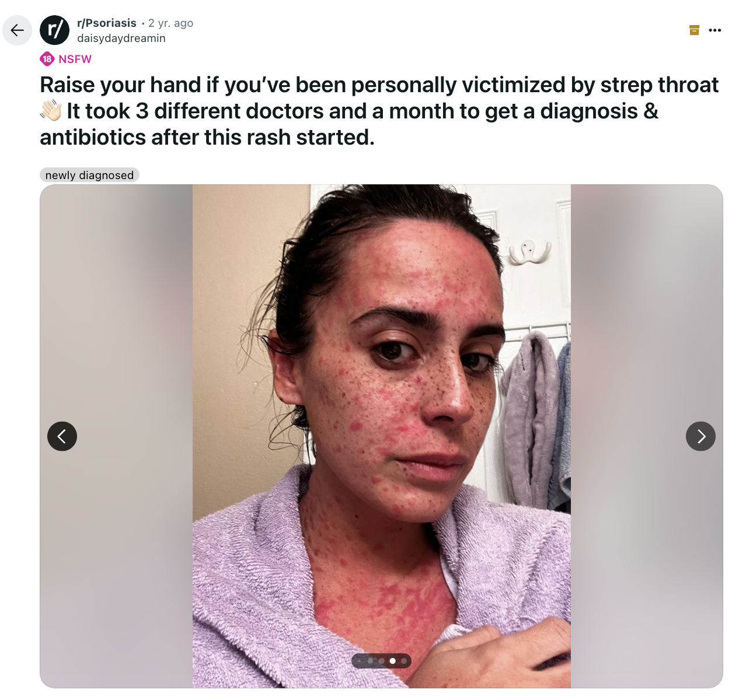Jump to the dot after the active one
Screen dimensions: 739x700
pyautogui.click(x=404, y=661)
